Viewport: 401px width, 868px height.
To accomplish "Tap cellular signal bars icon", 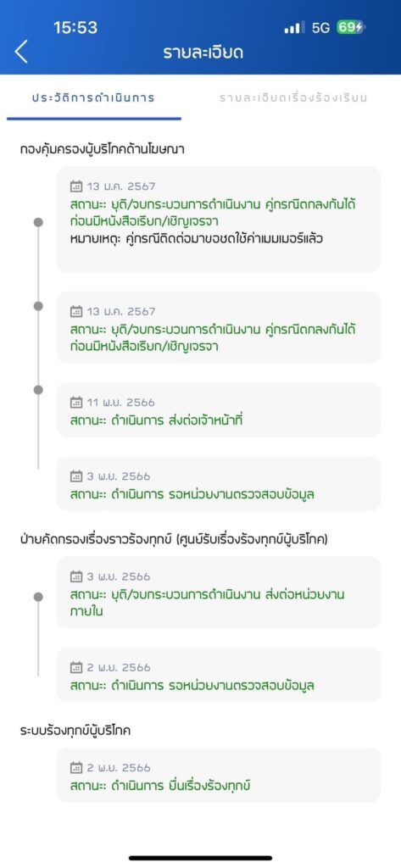I will 294,28.
